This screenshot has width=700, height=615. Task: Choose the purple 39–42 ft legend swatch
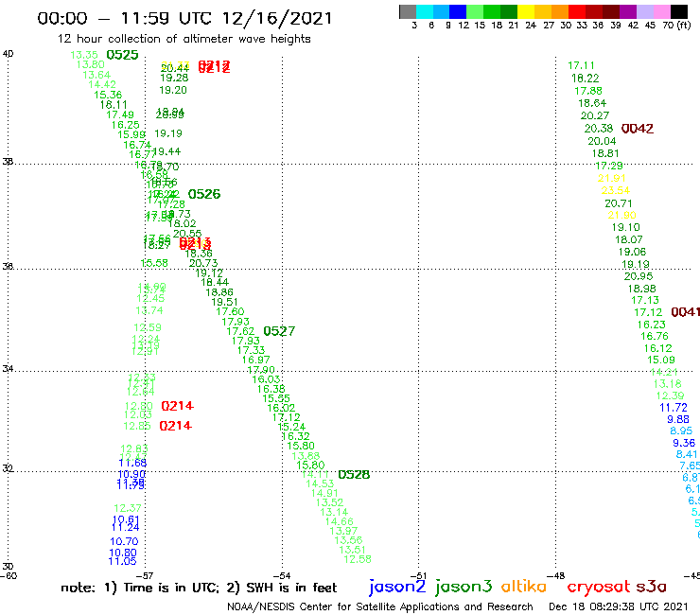click(628, 11)
